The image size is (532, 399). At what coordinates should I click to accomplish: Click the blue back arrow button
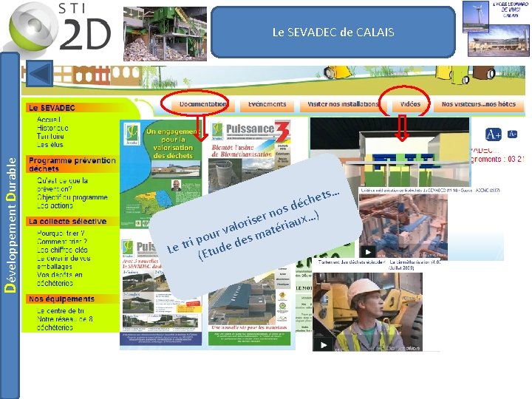[39, 73]
